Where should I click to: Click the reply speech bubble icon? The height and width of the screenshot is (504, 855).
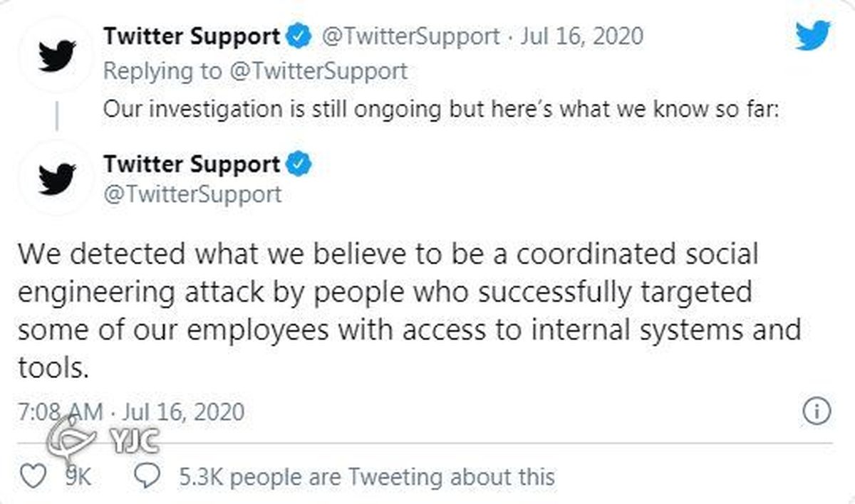tap(147, 476)
